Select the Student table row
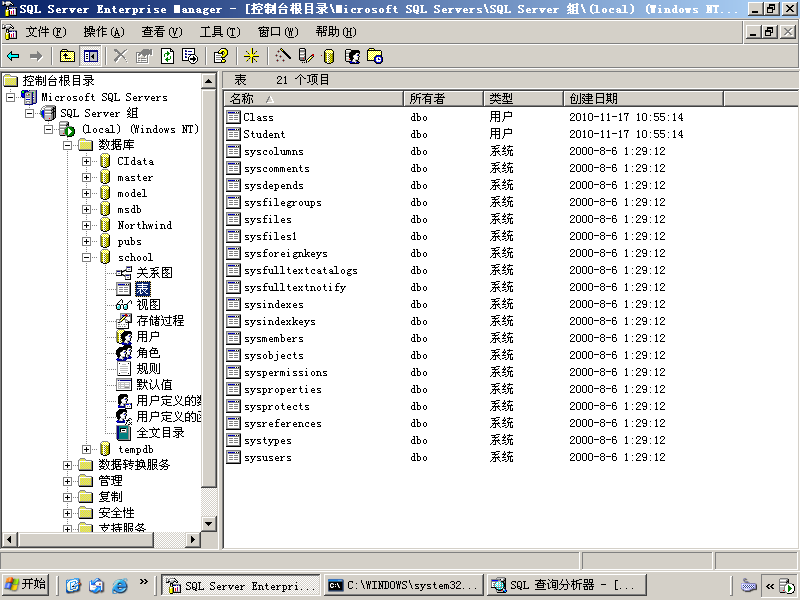 click(510, 134)
